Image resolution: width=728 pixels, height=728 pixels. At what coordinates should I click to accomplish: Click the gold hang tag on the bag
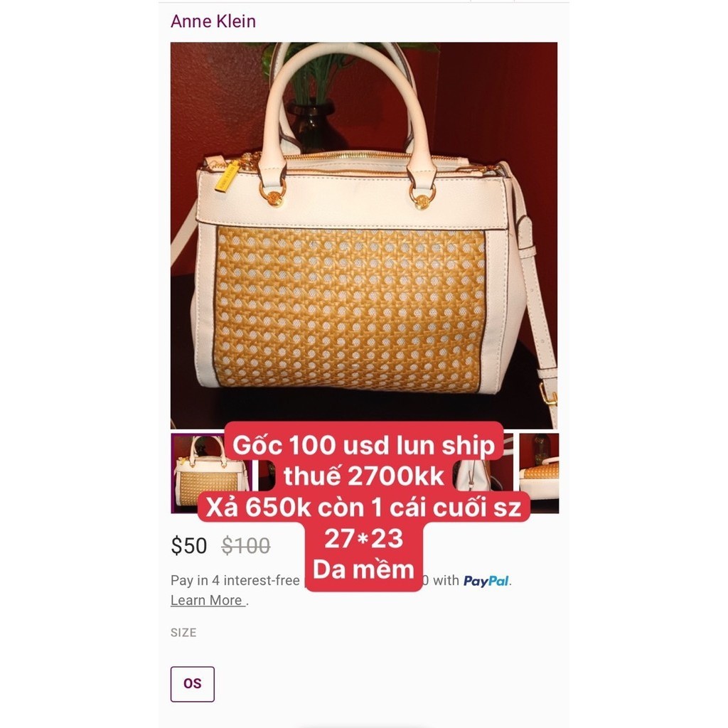click(x=227, y=176)
